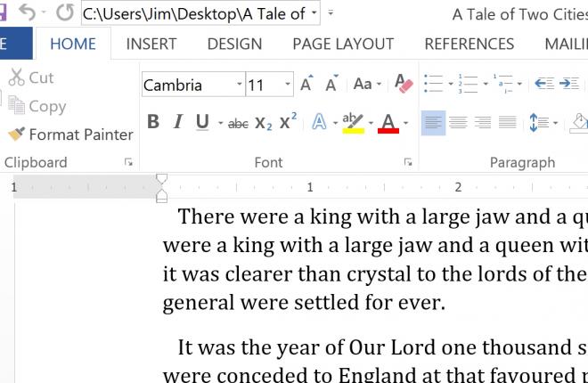The image size is (588, 383).
Task: Switch to the DESIGN tab
Action: pos(234,44)
